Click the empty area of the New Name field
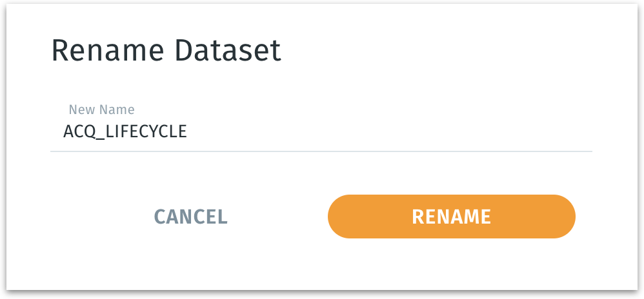 coord(387,131)
